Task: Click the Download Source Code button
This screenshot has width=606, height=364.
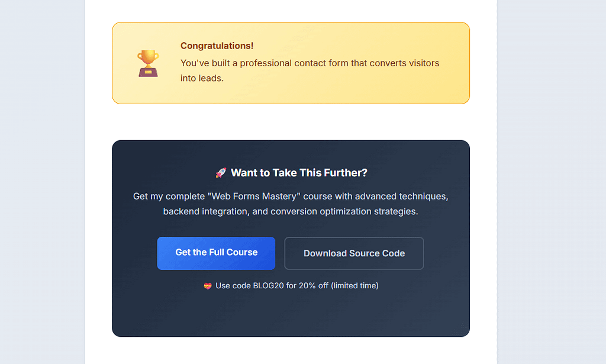Action: point(354,253)
